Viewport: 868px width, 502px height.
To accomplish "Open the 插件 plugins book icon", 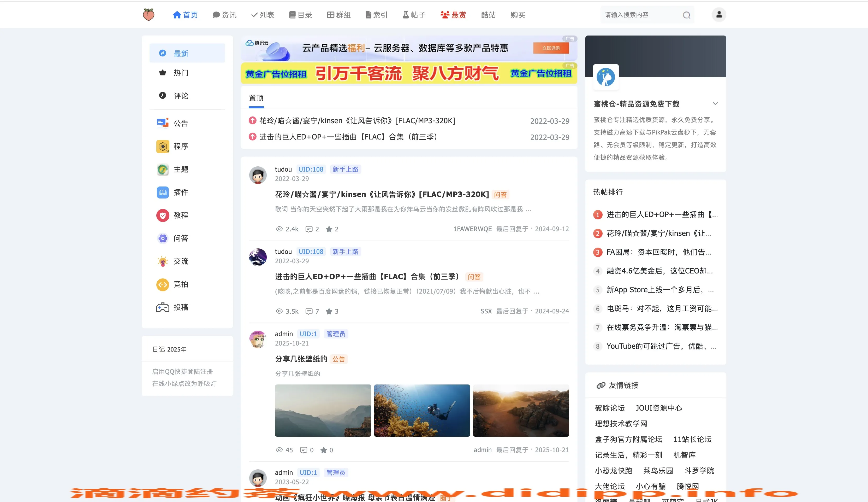I will (x=162, y=192).
